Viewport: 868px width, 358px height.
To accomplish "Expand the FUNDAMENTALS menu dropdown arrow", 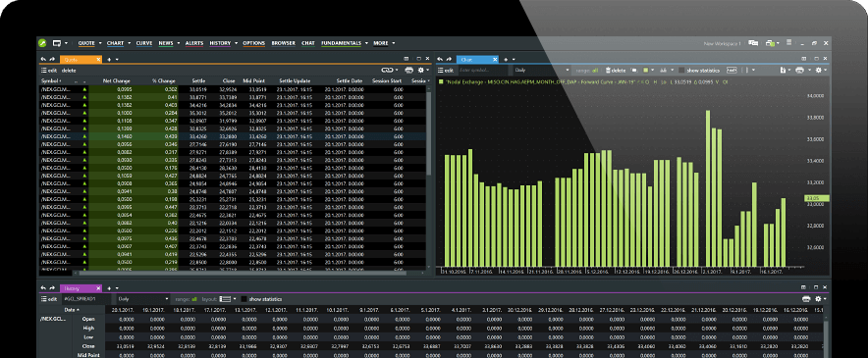I will (x=366, y=43).
